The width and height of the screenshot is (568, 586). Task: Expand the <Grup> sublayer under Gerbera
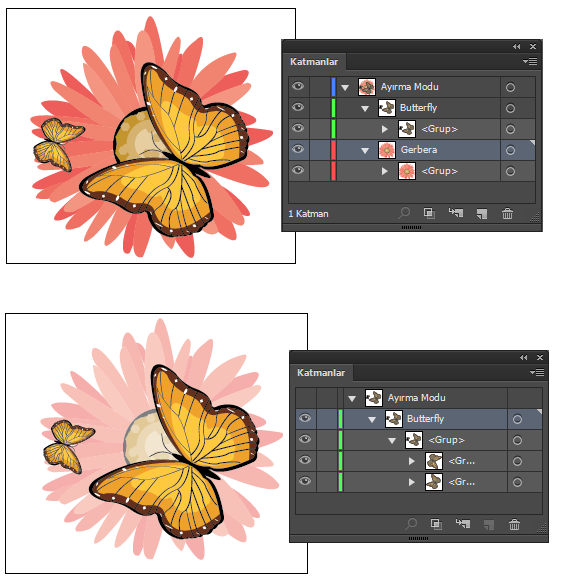point(385,171)
